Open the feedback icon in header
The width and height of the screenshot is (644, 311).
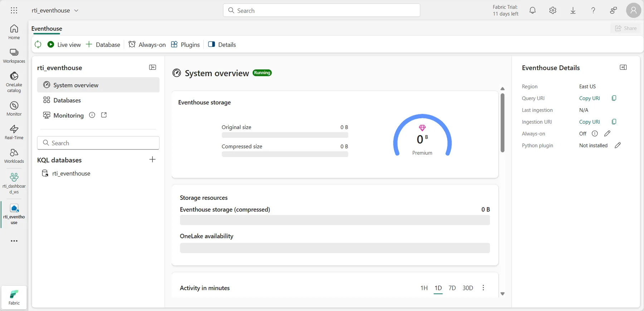tap(613, 10)
